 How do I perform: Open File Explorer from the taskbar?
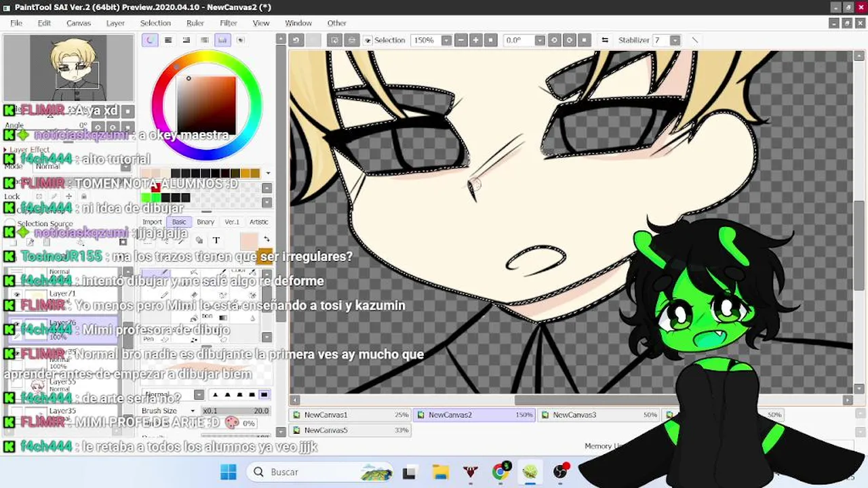[441, 472]
